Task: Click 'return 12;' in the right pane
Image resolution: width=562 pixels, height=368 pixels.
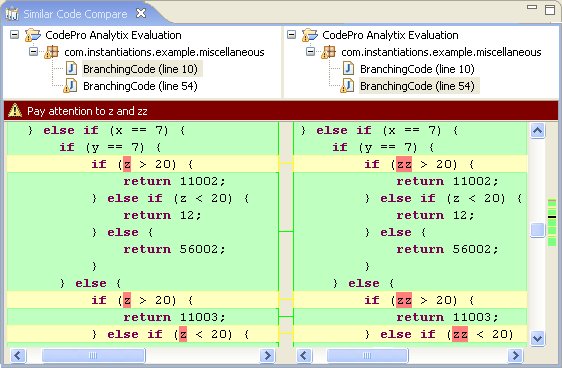Action: (435, 215)
